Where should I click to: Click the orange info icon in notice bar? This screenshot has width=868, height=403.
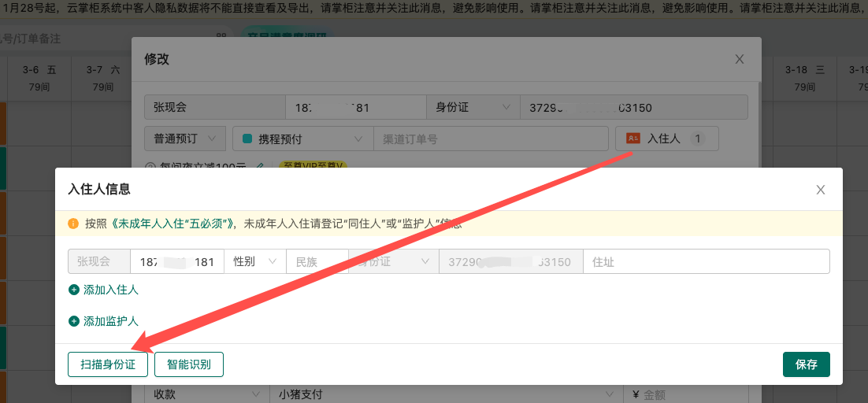73,224
